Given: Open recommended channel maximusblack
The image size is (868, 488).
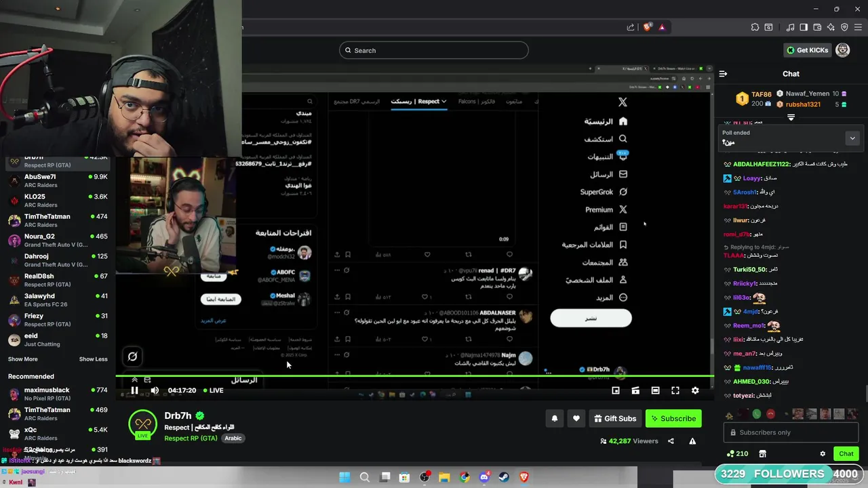Looking at the screenshot, I should click(58, 394).
